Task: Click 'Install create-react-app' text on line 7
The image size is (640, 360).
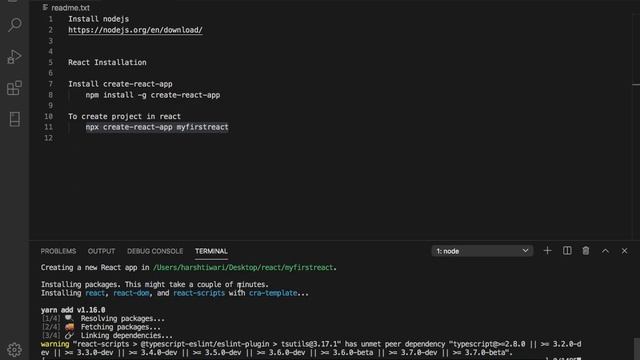Action: (120, 84)
